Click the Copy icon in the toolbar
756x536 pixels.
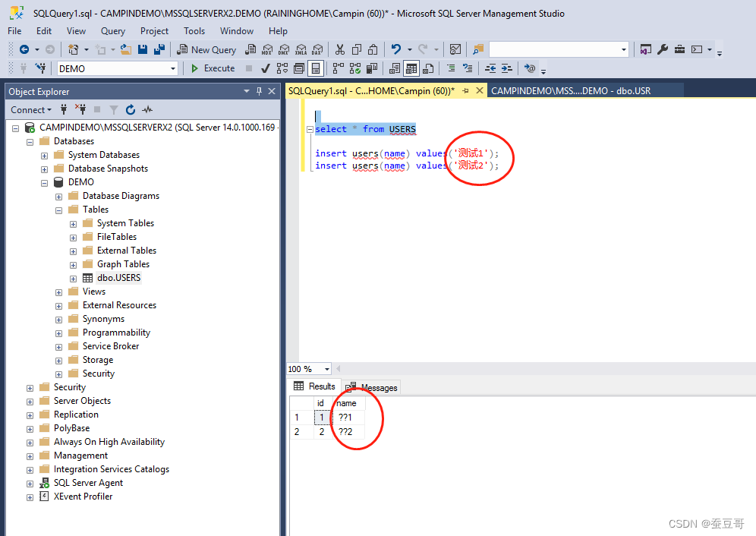(356, 49)
